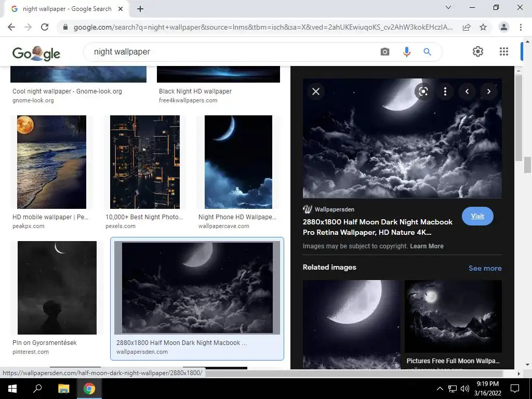
Task: Show hidden system tray icons
Action: [440, 389]
